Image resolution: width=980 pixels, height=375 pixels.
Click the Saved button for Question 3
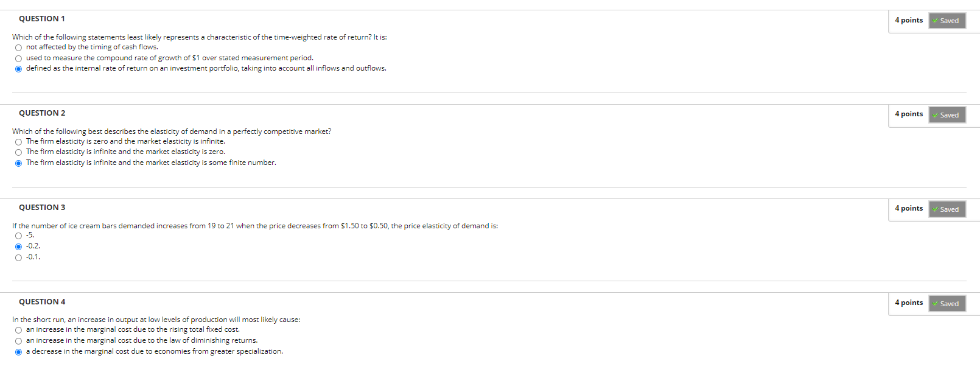tap(947, 209)
